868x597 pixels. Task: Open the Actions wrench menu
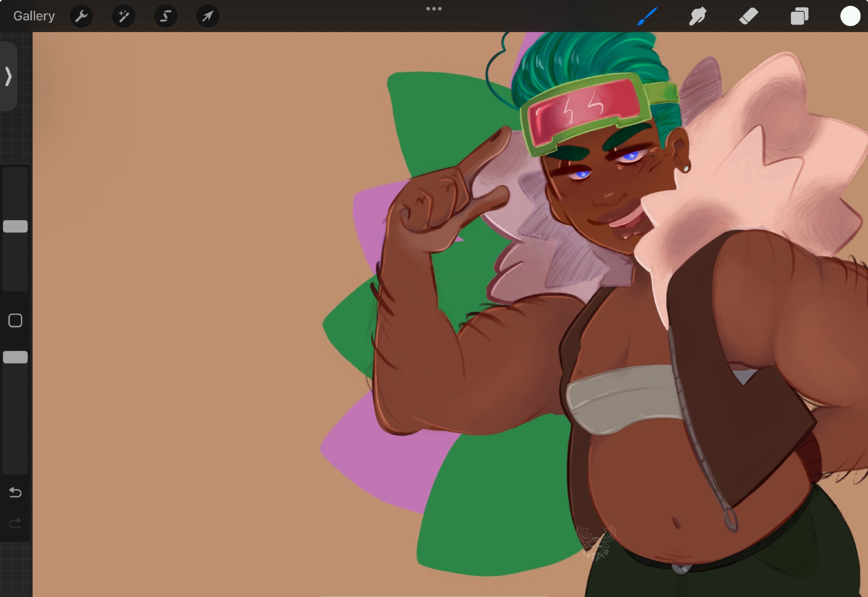pyautogui.click(x=81, y=16)
